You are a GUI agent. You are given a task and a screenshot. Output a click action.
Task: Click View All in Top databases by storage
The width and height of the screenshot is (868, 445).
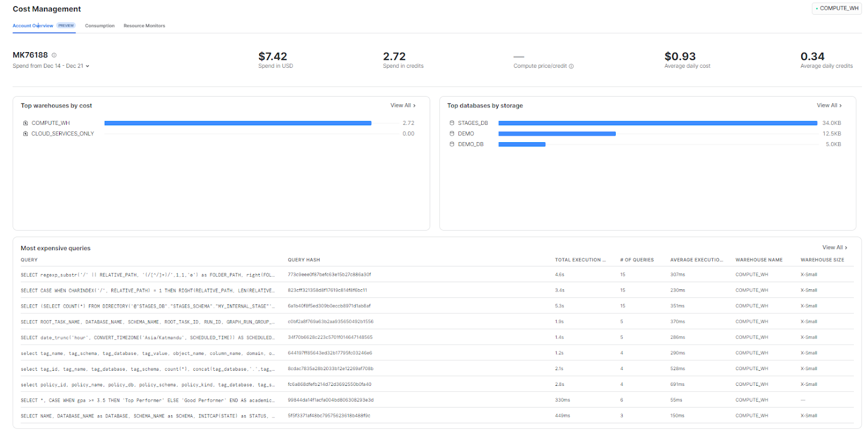point(829,105)
